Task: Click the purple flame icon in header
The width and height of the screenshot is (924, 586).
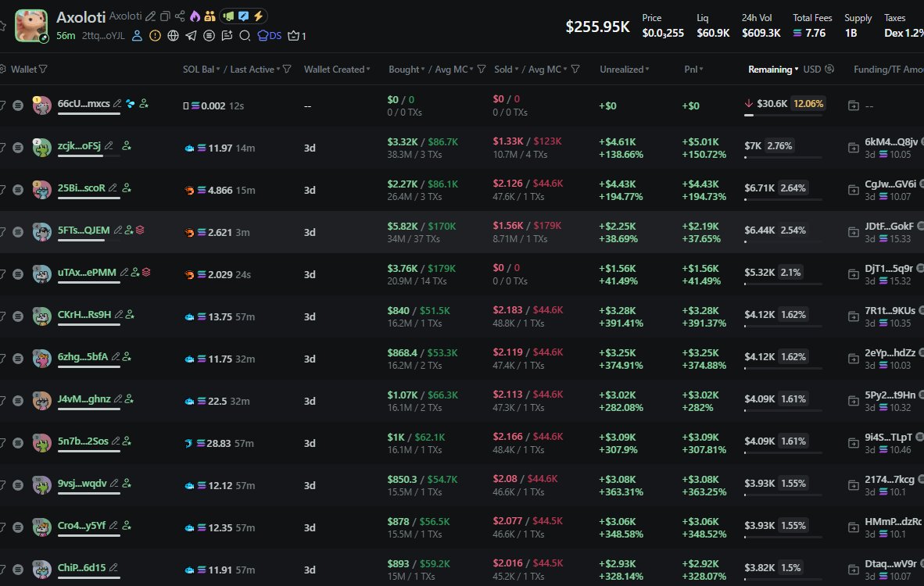Action: pyautogui.click(x=195, y=16)
